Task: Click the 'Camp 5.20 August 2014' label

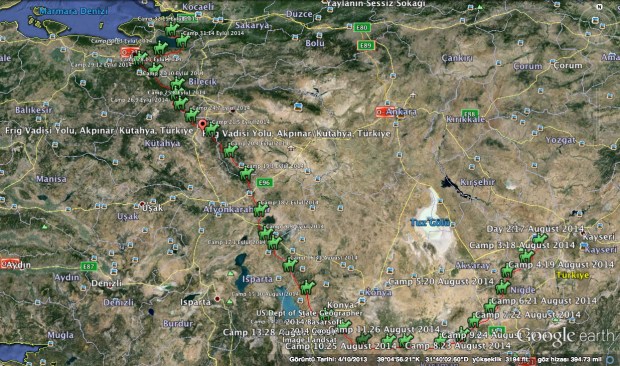Action: coord(441,281)
